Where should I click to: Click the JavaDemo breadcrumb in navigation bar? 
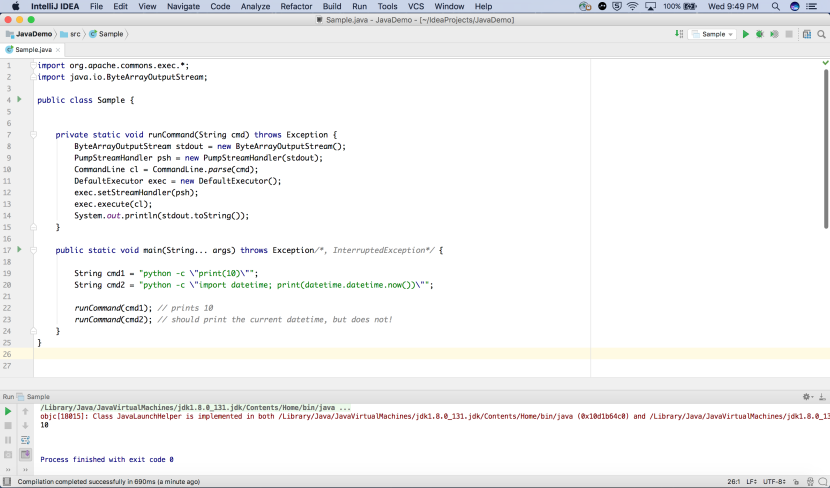click(33, 34)
